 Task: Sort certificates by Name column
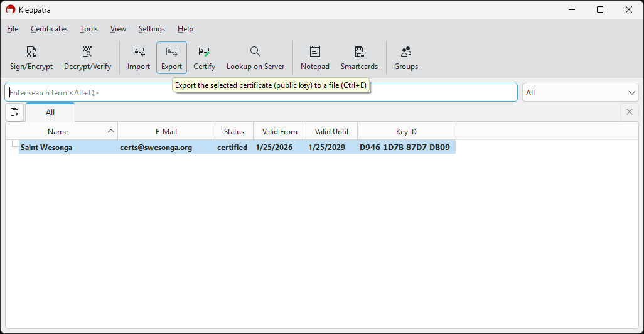click(58, 132)
